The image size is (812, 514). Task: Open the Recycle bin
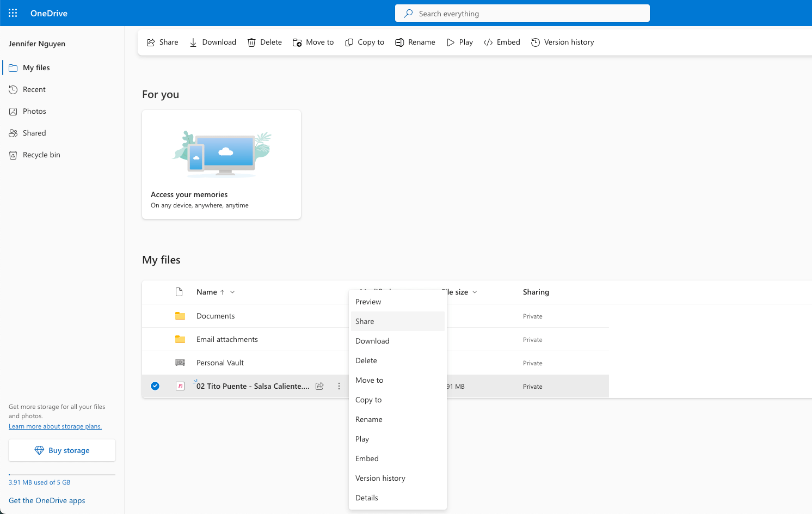coord(62,155)
